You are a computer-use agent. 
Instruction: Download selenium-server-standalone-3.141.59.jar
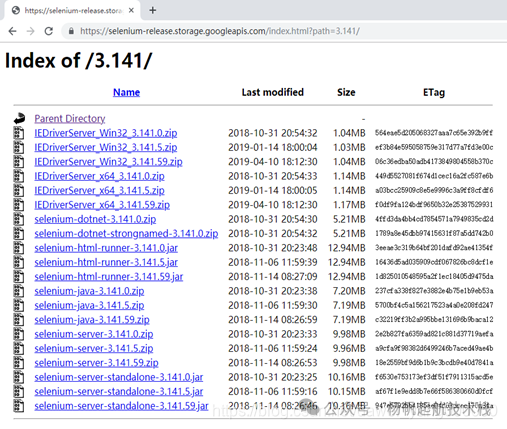[121, 406]
